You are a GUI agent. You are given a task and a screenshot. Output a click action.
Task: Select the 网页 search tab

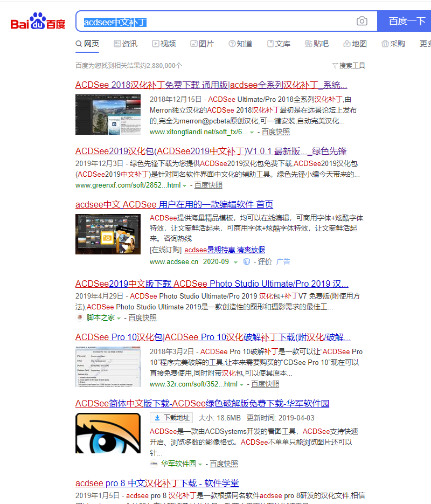87,44
